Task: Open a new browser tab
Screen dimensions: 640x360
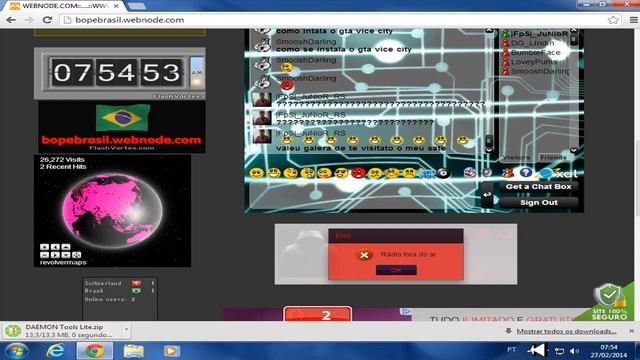Action: click(x=137, y=6)
